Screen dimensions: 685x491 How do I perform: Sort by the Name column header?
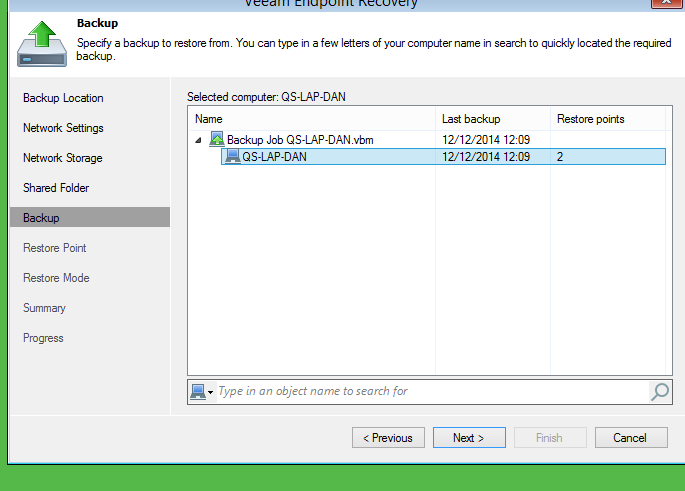coord(312,119)
